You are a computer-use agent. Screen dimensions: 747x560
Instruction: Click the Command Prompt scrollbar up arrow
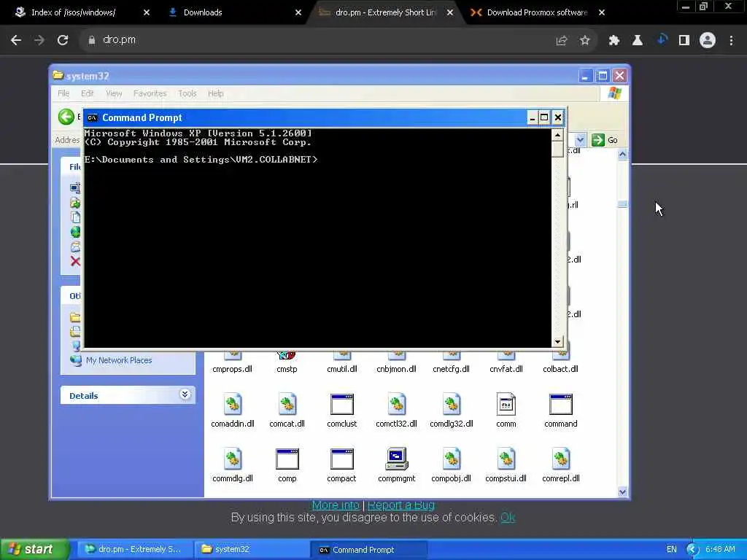[x=557, y=135]
